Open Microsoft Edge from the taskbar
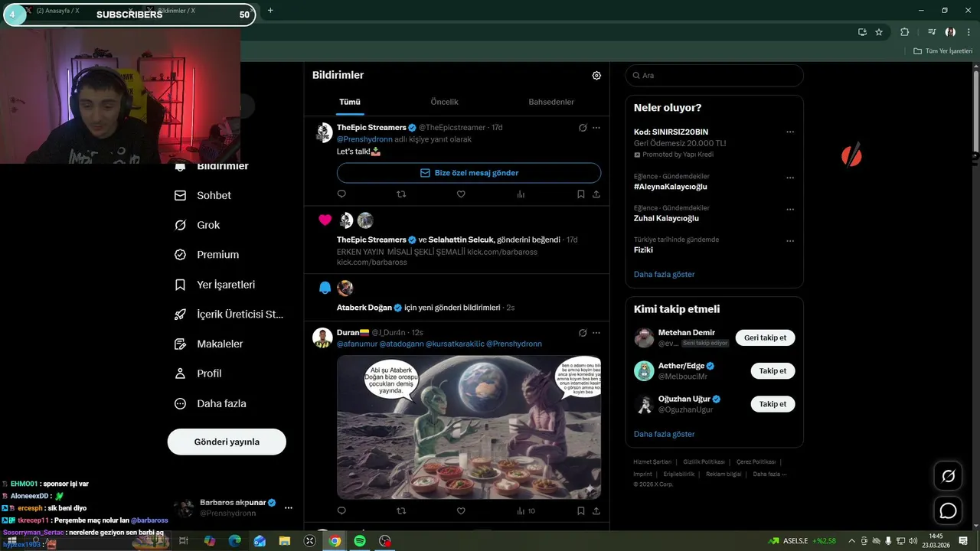This screenshot has width=980, height=551. click(x=234, y=541)
